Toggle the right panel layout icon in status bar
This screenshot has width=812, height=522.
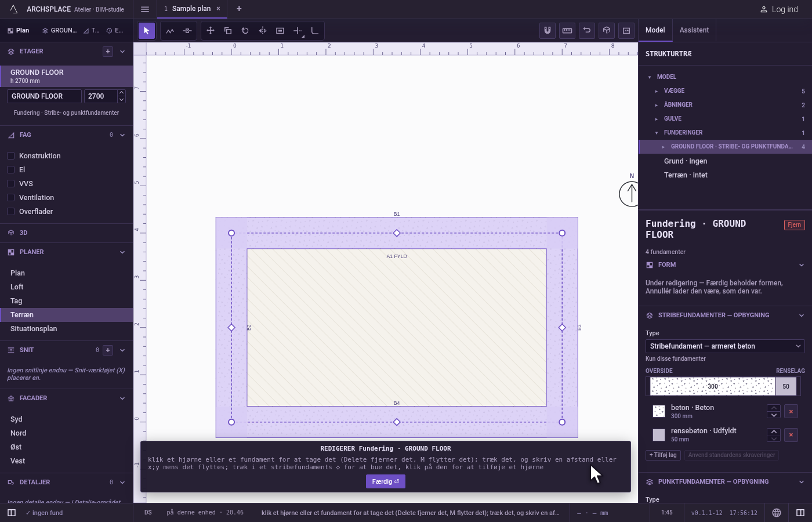pos(800,513)
